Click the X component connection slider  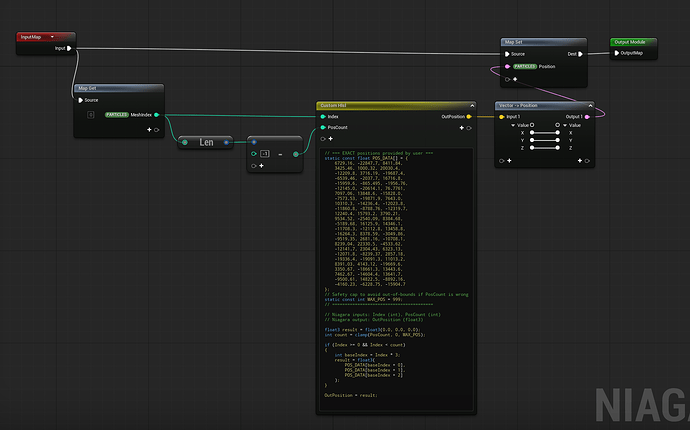[x=545, y=132]
